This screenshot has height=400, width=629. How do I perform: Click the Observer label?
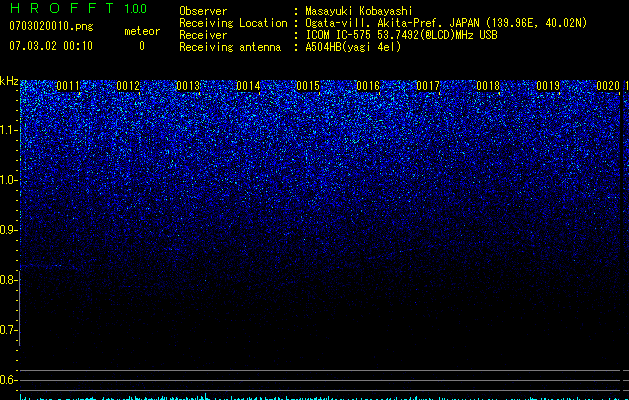pos(203,11)
